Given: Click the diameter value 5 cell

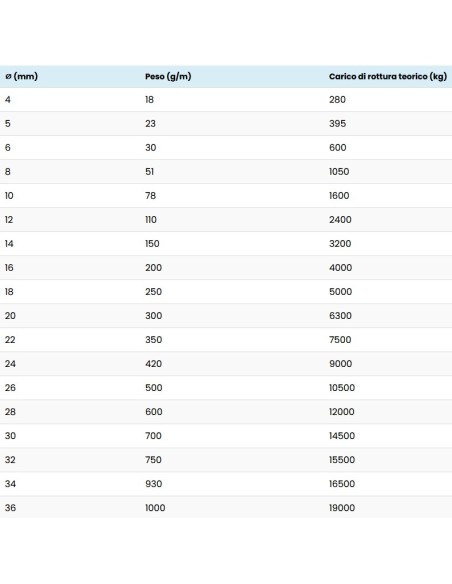Looking at the screenshot, I should [8, 124].
